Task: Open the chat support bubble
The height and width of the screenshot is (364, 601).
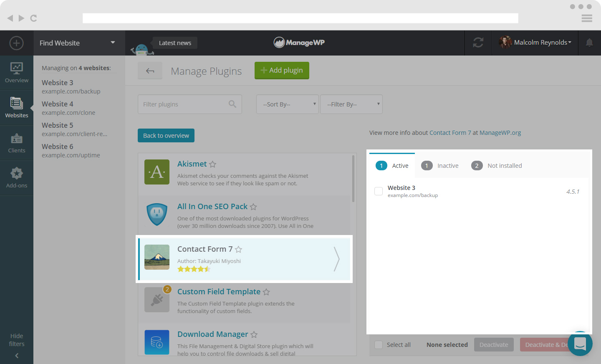Action: (x=580, y=344)
